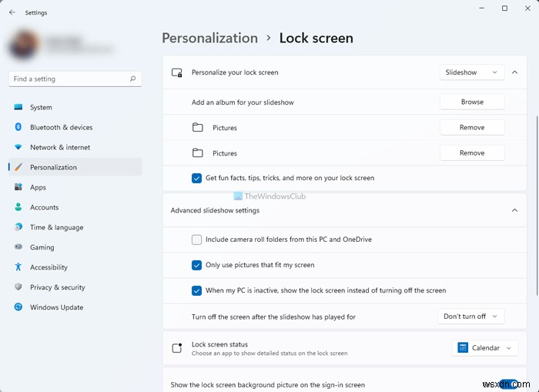Viewport: 539px width, 392px height.
Task: Open the Don't turn off dropdown
Action: [x=470, y=317]
